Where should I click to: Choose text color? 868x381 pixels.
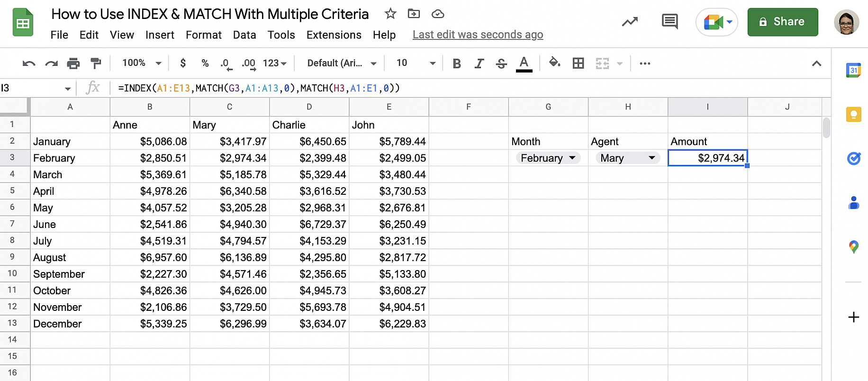click(524, 63)
